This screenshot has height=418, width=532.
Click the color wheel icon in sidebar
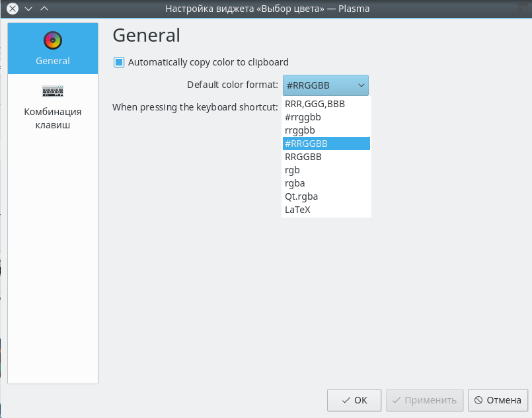[x=53, y=40]
